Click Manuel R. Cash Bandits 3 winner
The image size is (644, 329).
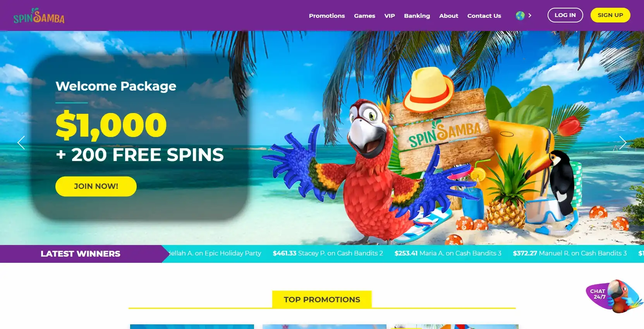coord(570,253)
